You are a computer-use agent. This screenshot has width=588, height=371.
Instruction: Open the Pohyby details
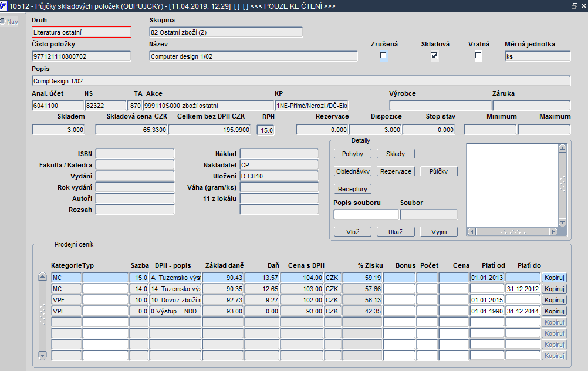click(x=353, y=154)
